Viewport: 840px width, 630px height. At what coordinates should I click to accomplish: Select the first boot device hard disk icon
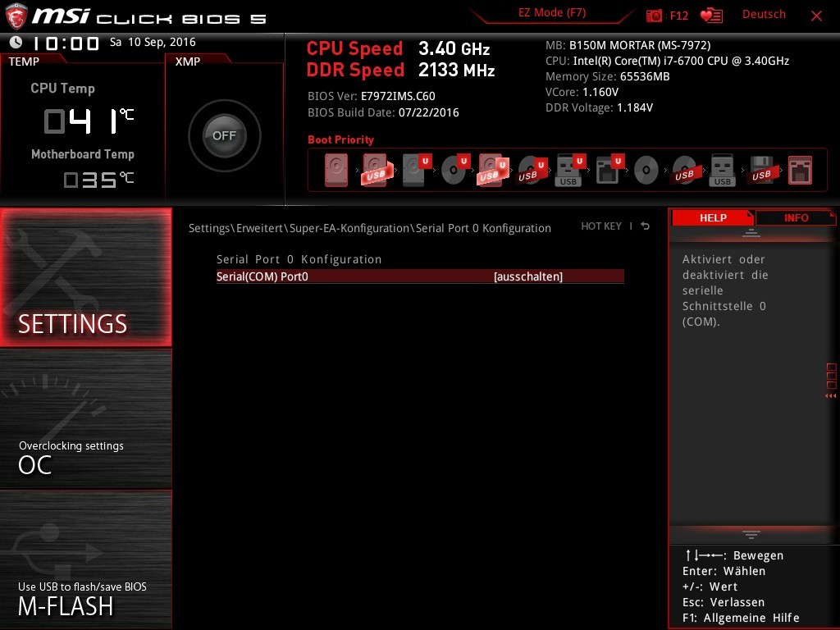coord(336,171)
